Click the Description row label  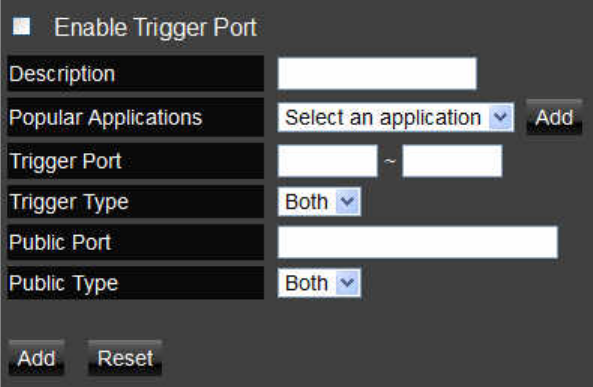(136, 73)
